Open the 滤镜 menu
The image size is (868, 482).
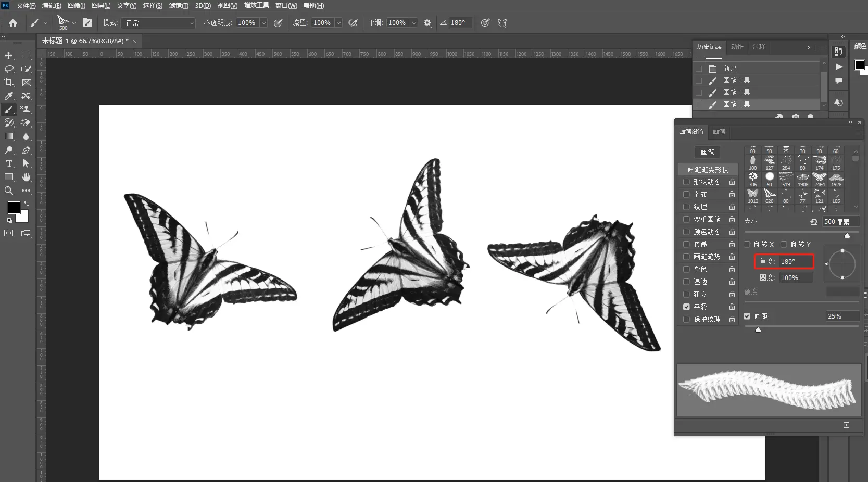(178, 6)
